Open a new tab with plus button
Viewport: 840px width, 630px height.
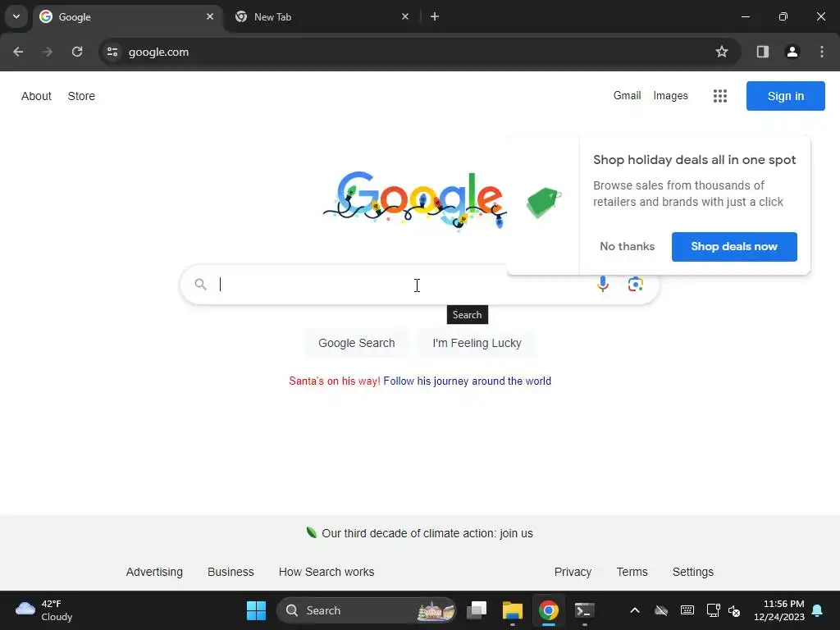tap(435, 16)
